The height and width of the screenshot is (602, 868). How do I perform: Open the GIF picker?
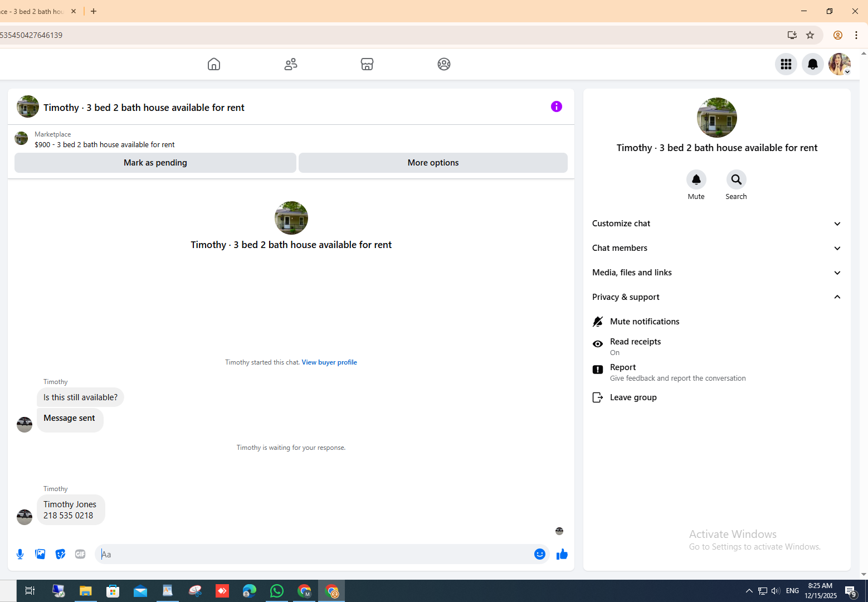click(x=80, y=554)
